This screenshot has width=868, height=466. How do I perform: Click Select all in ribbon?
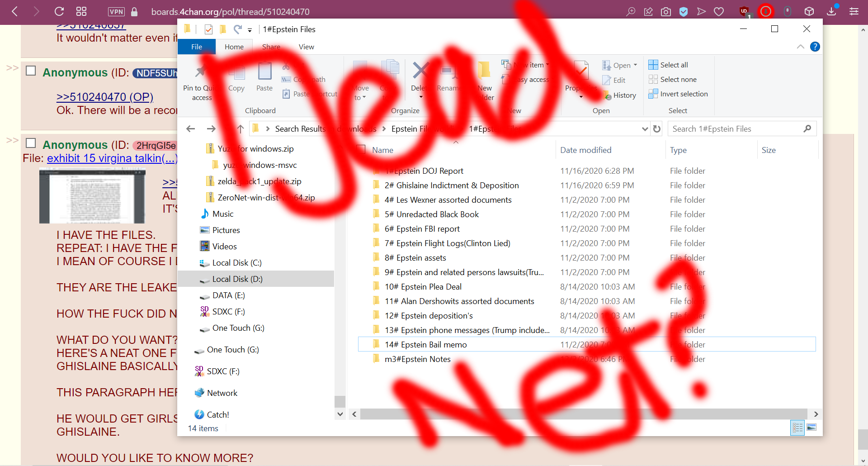668,65
